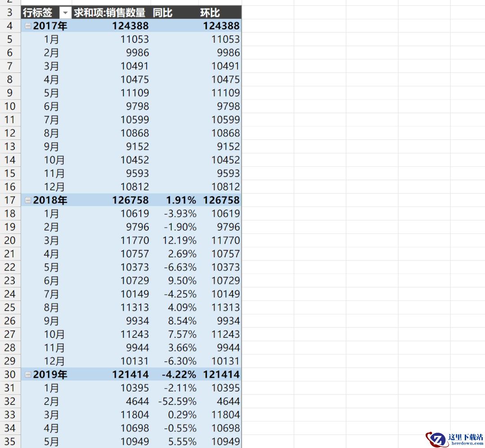
Task: Select row header 4
Action: [x=10, y=26]
